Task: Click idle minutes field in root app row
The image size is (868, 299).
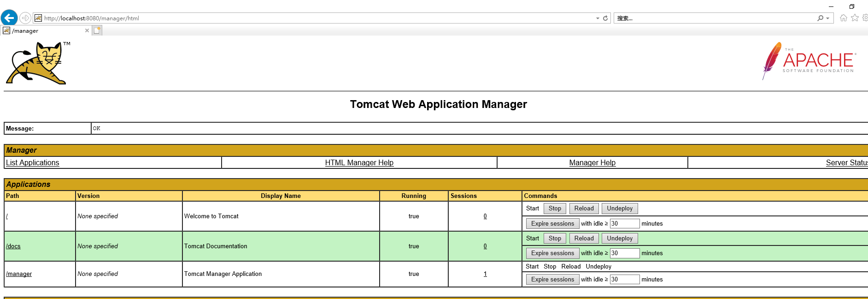Action: pos(625,223)
